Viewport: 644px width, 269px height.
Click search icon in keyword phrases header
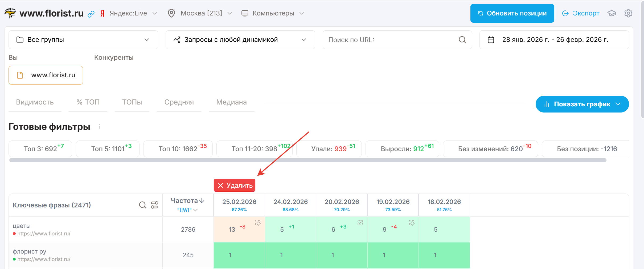click(143, 205)
